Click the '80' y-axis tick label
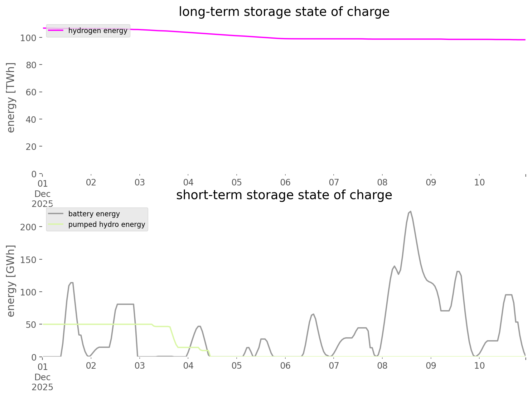532x398 pixels. (31, 65)
